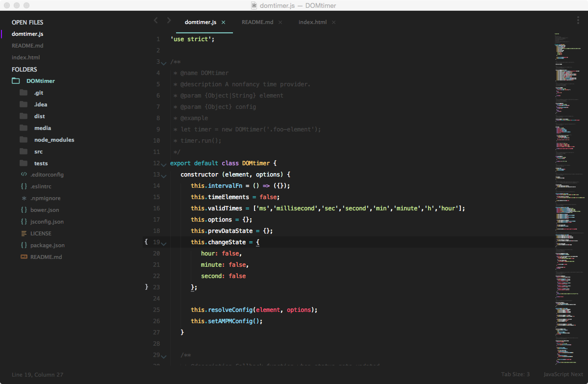Click the .npmignore asterisk file icon

pyautogui.click(x=24, y=198)
